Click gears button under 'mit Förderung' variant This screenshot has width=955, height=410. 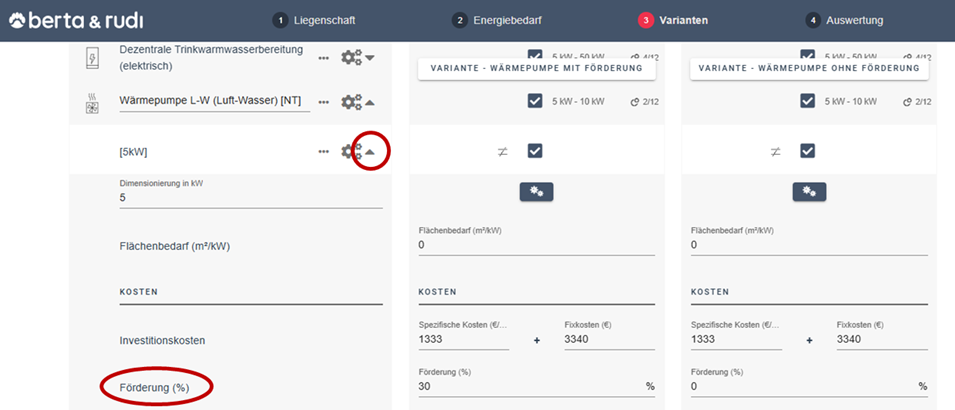(x=536, y=191)
